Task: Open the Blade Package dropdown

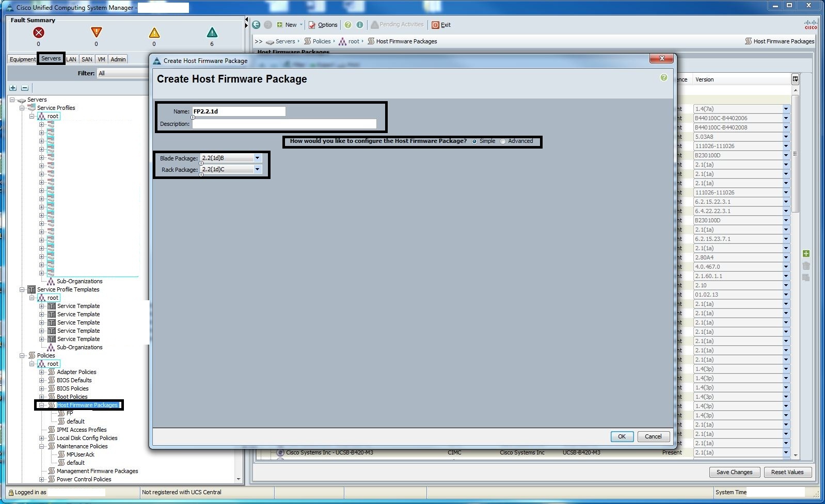Action: coord(257,158)
